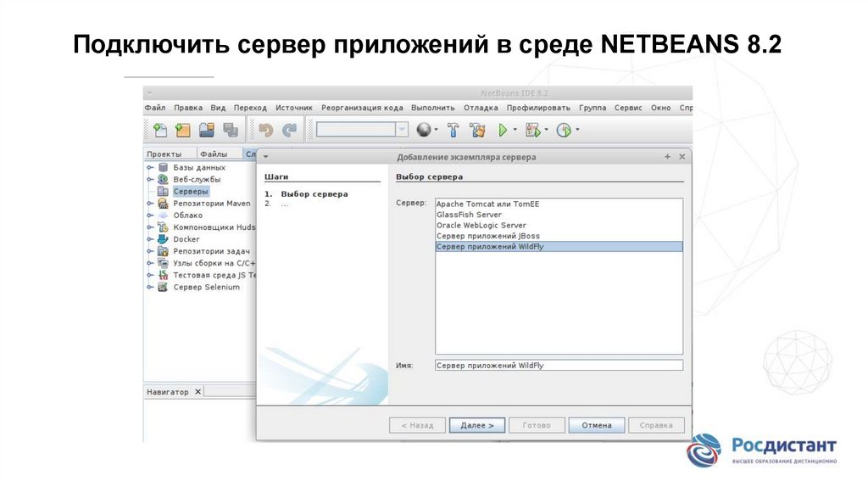
Task: Open the Профилировать menu
Action: (x=538, y=108)
